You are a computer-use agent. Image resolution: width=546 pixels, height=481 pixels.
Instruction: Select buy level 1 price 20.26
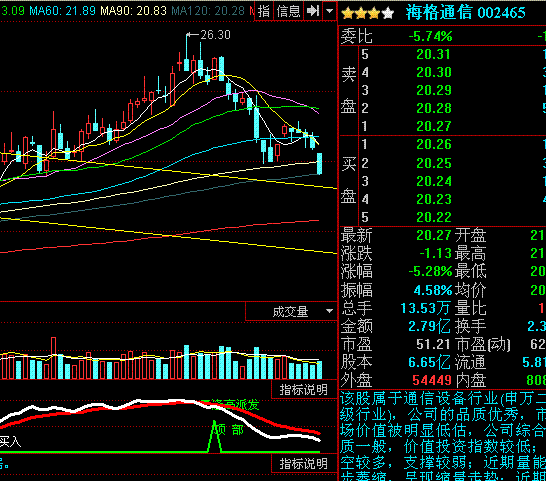coord(434,145)
